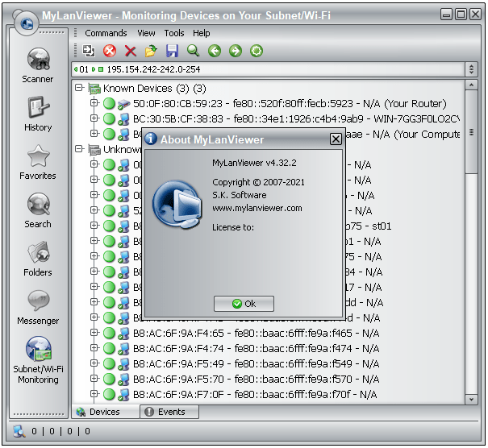488x448 pixels.
Task: Click the floppy disk save icon
Action: (172, 51)
